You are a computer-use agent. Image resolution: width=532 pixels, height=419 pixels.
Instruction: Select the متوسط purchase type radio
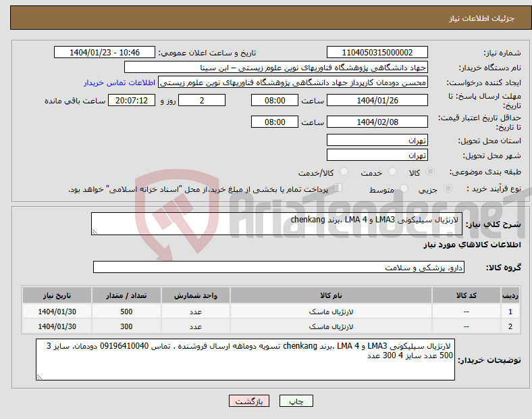[x=404, y=189]
